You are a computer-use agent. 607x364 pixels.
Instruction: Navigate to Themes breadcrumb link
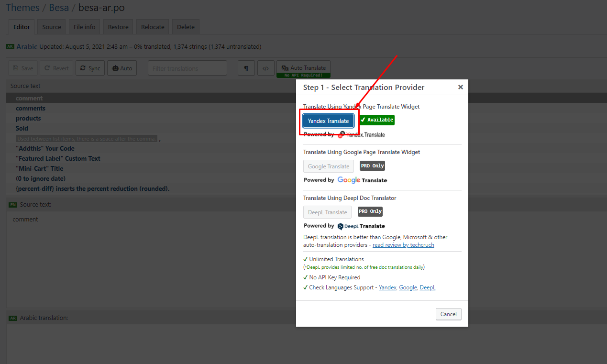pyautogui.click(x=22, y=8)
